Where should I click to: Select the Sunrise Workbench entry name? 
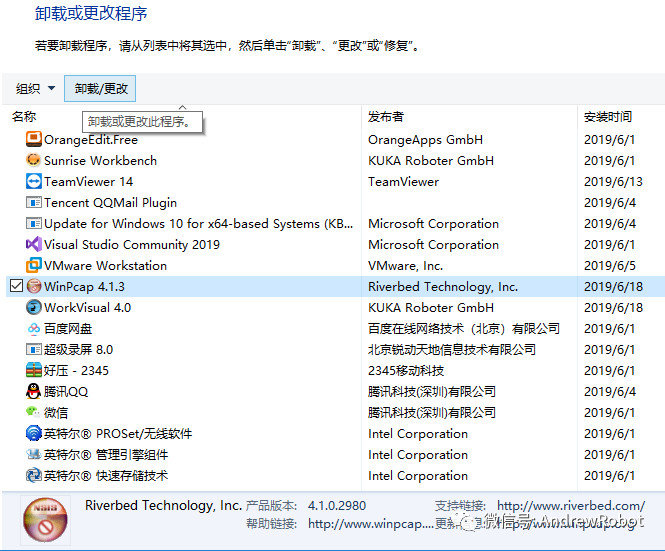(x=101, y=160)
